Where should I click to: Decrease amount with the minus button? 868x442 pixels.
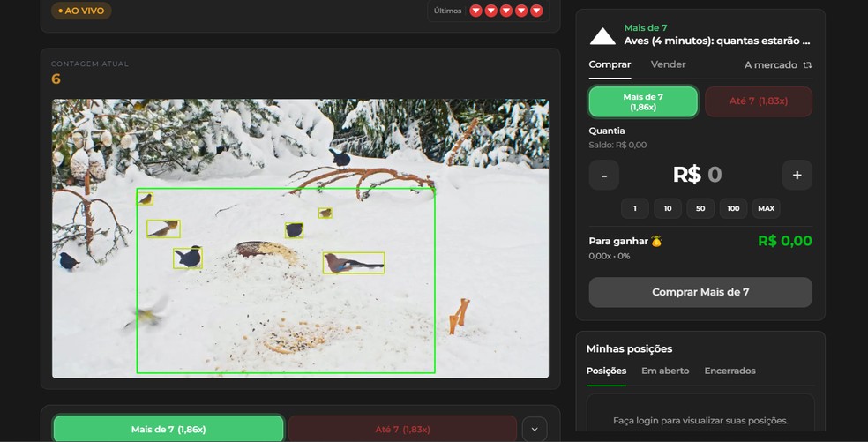[x=604, y=175]
